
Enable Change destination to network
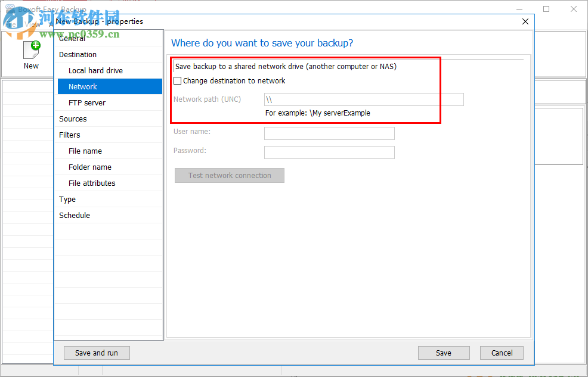click(177, 80)
